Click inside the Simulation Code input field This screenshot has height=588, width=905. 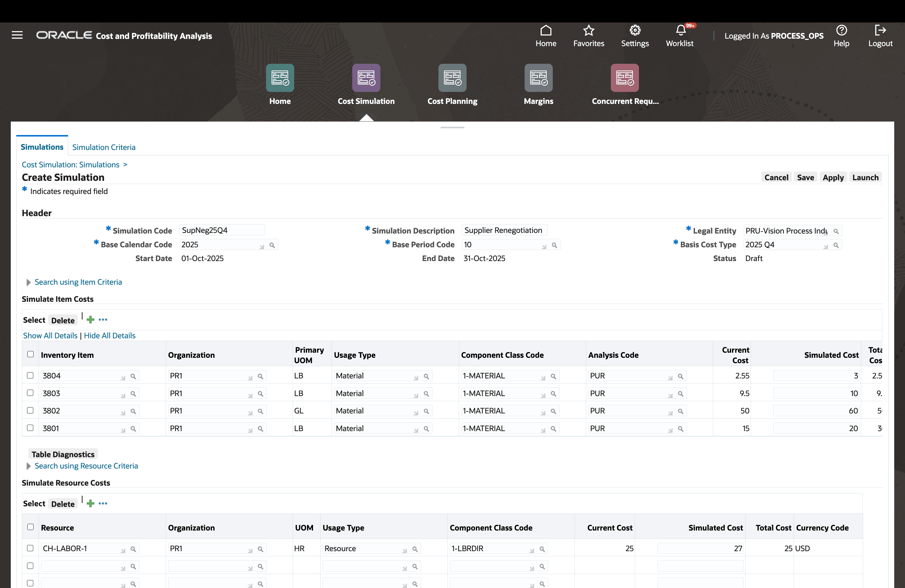[222, 230]
